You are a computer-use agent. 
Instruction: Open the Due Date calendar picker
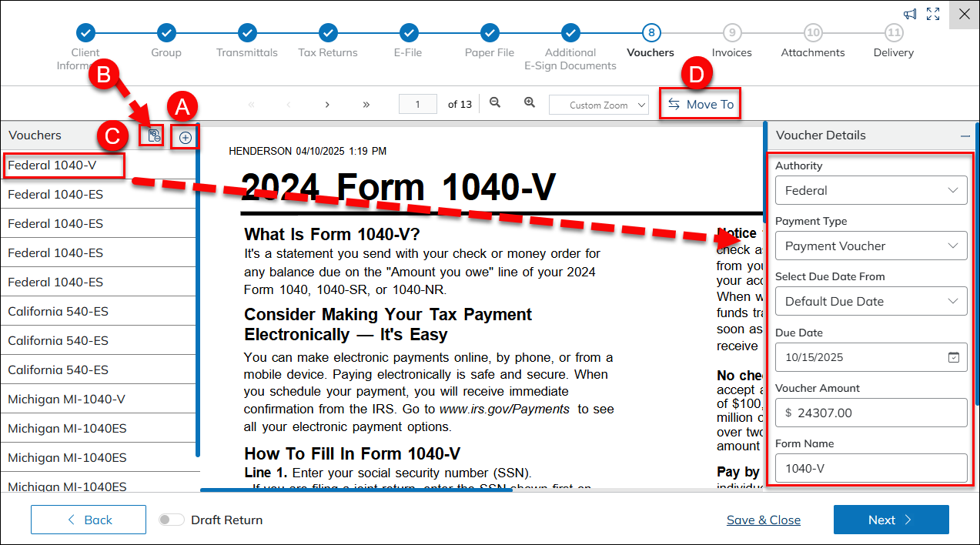953,357
